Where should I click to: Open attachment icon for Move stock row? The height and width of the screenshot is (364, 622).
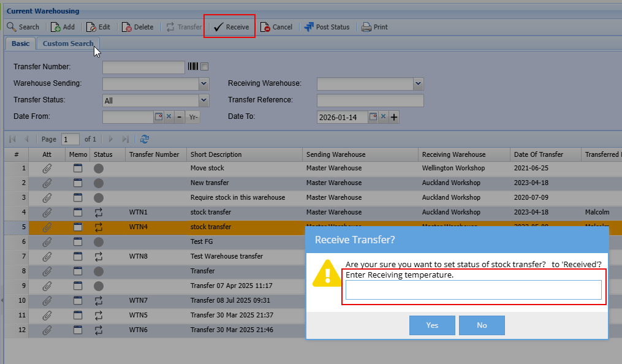[47, 169]
